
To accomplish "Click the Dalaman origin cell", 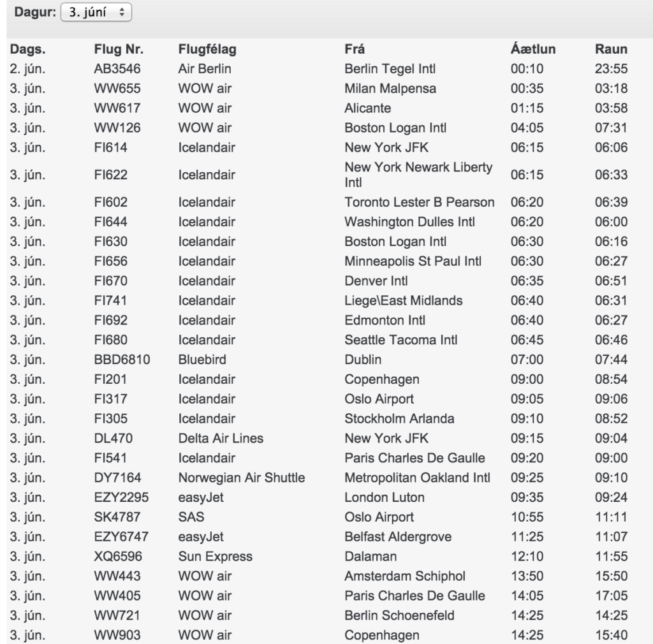I will [x=371, y=557].
